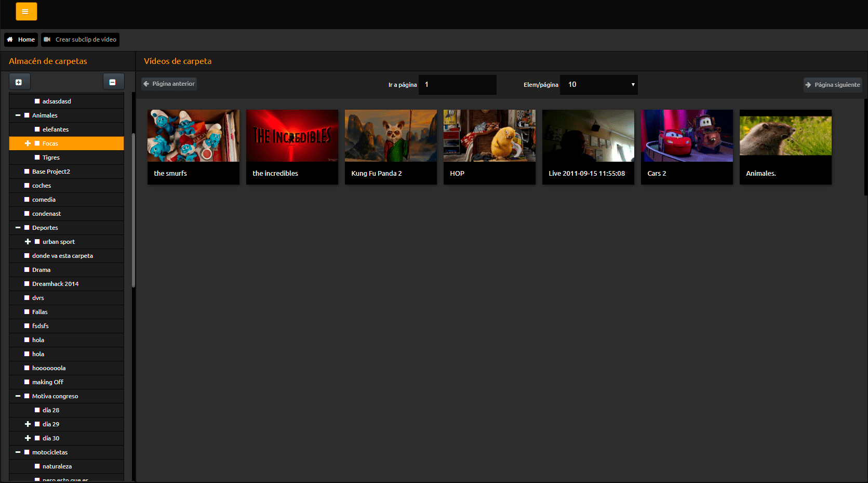Open the orange hamburger menu
This screenshot has height=483, width=868.
[26, 11]
